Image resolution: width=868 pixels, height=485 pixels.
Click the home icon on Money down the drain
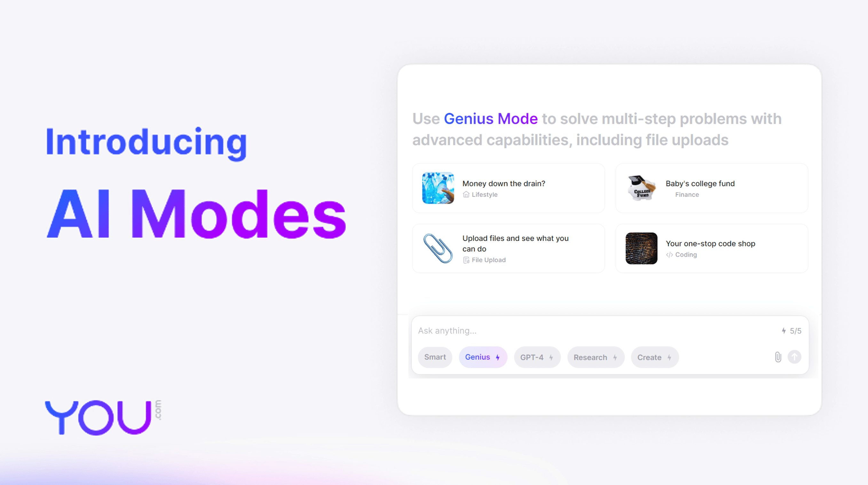[467, 195]
